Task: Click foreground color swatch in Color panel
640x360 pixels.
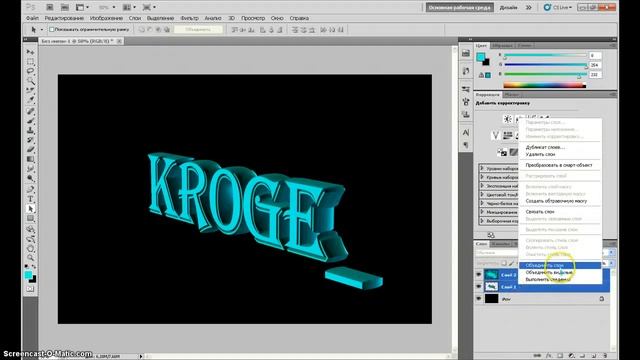Action: pos(481,57)
